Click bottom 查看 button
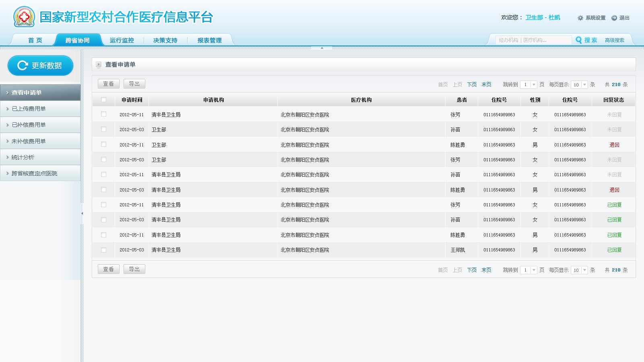The width and height of the screenshot is (644, 362). click(109, 269)
